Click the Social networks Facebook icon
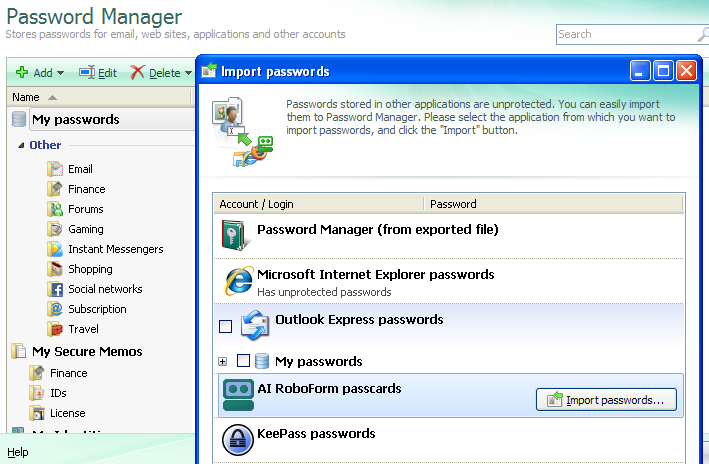 tap(55, 289)
